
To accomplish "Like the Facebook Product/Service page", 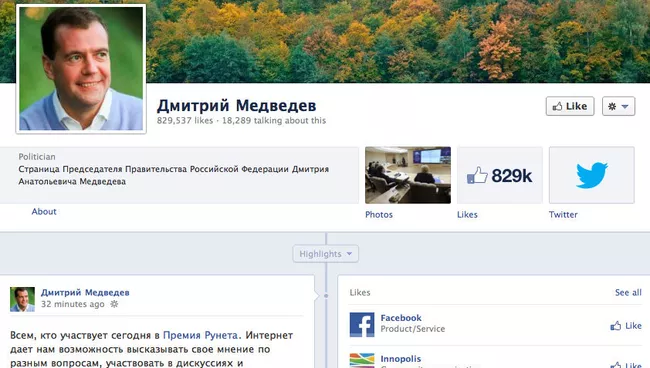I will 626,326.
